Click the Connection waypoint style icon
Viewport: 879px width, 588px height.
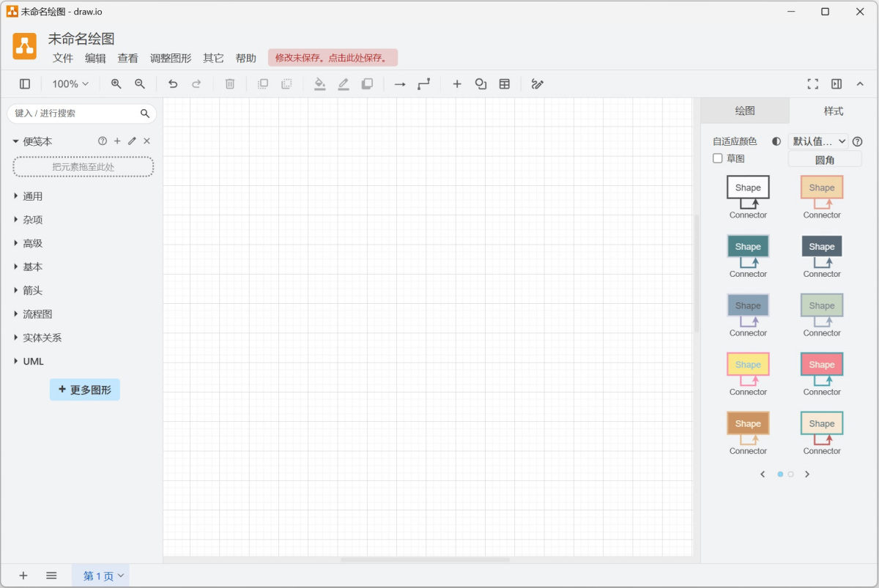click(x=423, y=83)
